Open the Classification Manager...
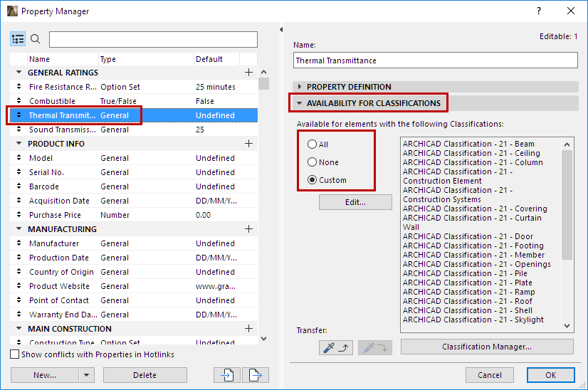The height and width of the screenshot is (390, 588). 487,347
